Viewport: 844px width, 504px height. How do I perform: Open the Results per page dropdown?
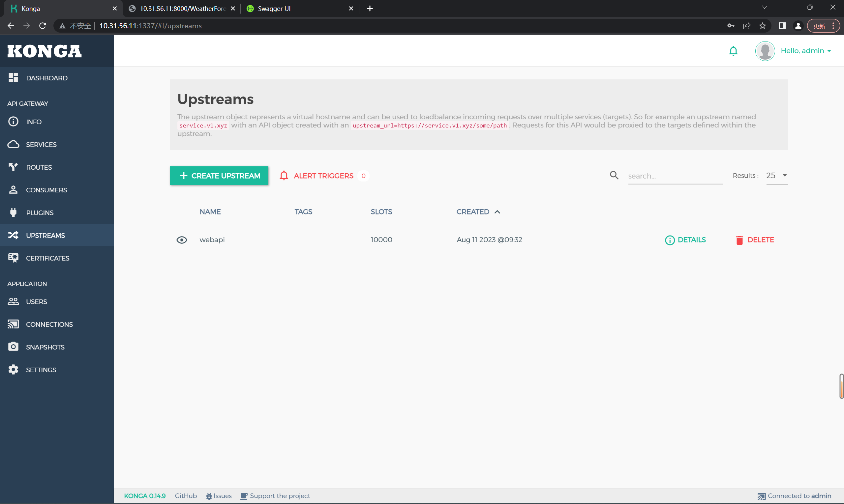click(777, 176)
